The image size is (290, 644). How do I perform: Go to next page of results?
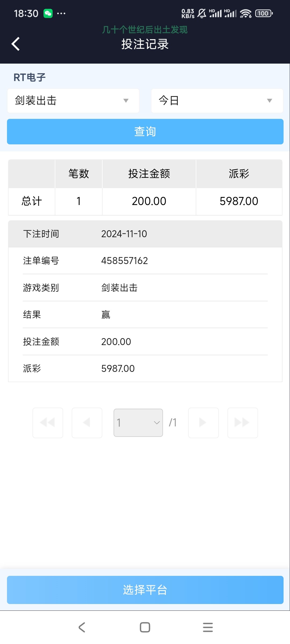pyautogui.click(x=203, y=423)
